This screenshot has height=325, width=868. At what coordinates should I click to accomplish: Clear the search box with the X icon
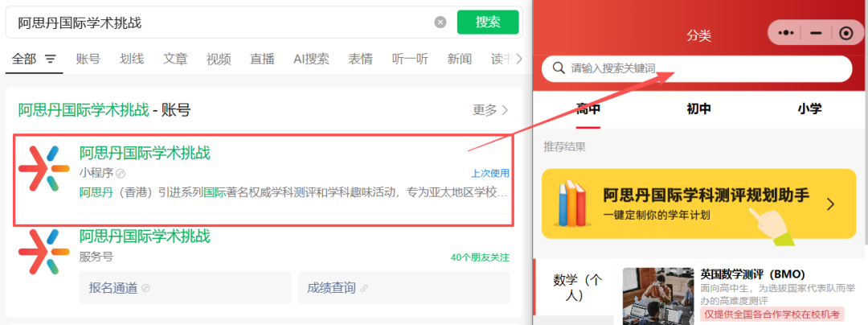[440, 23]
